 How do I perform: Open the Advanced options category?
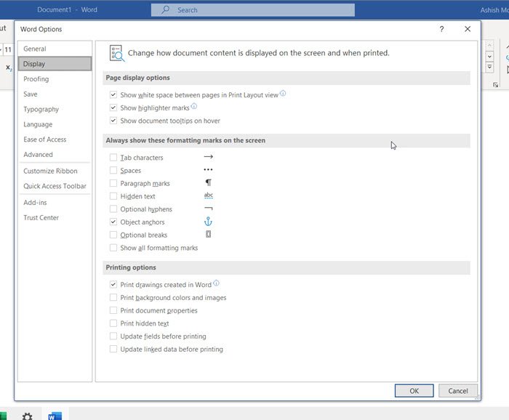coord(38,155)
